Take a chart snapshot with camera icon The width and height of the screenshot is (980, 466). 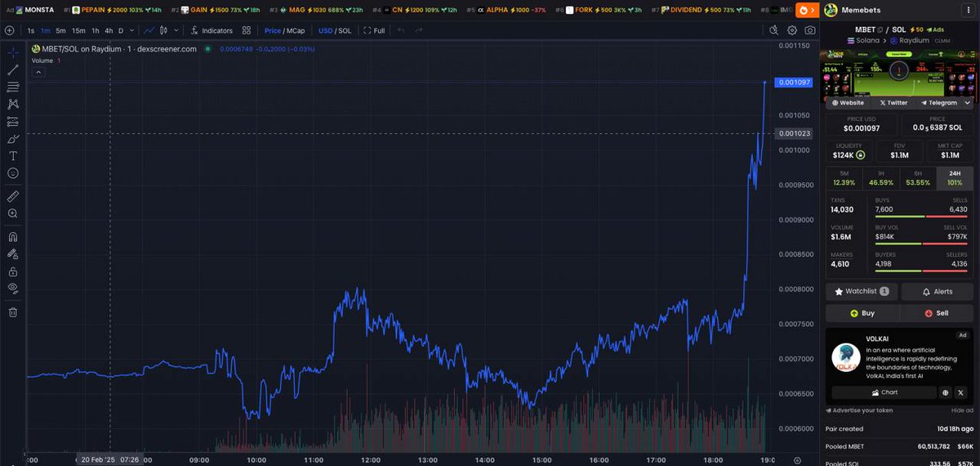click(x=809, y=30)
